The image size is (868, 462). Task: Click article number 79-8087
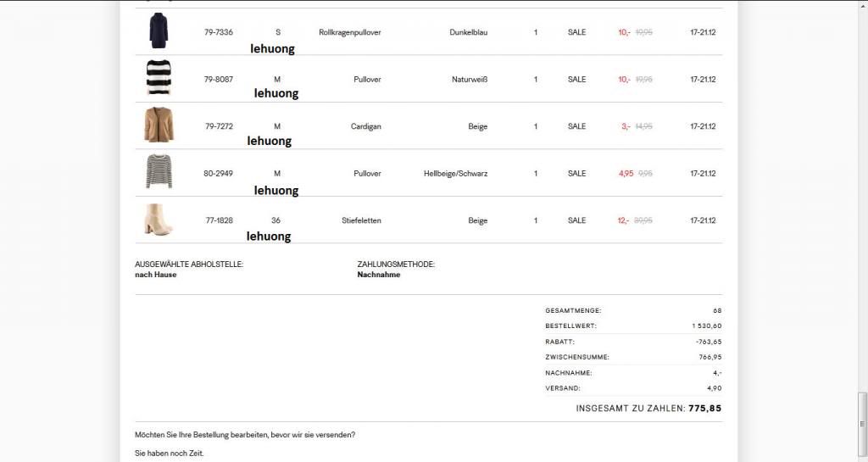tap(219, 80)
